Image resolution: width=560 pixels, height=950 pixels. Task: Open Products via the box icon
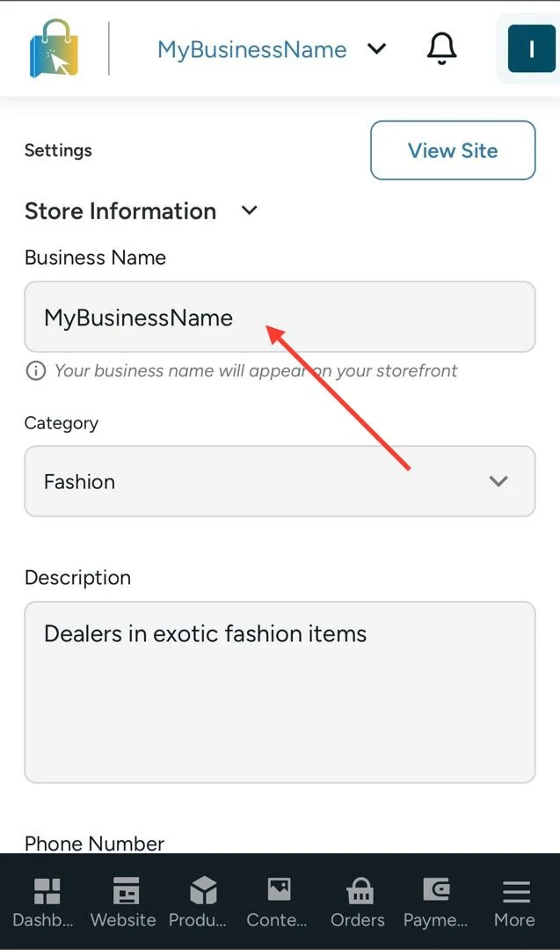[203, 890]
